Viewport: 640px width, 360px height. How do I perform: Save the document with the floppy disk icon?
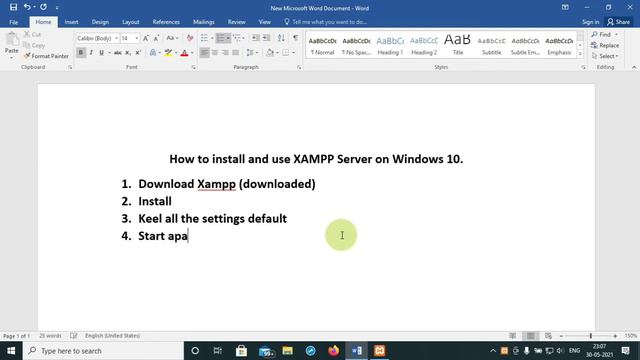(x=13, y=7)
